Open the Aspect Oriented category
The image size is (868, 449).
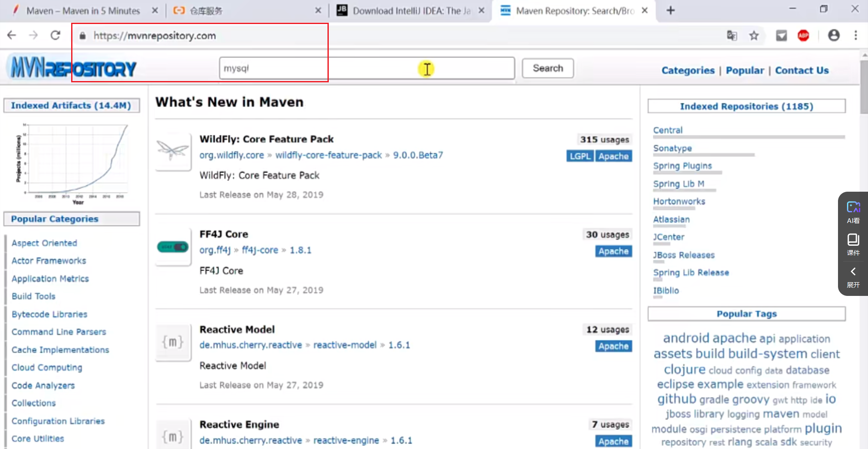pyautogui.click(x=44, y=243)
